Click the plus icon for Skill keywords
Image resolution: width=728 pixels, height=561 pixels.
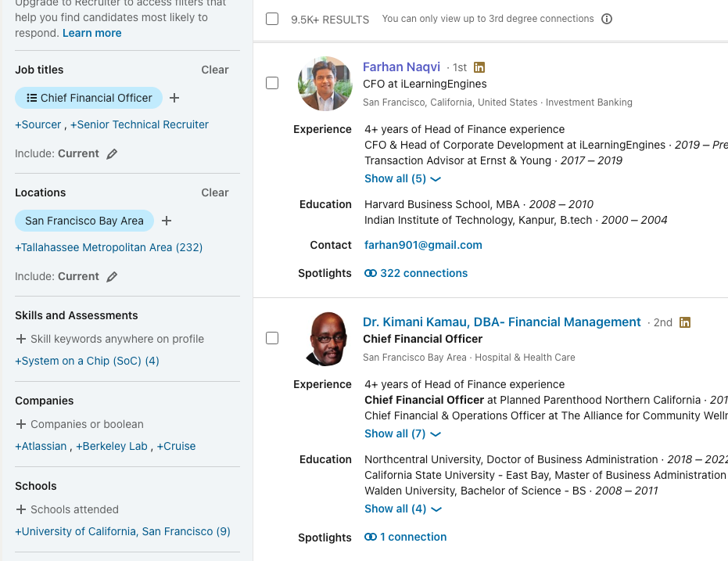[x=21, y=339]
